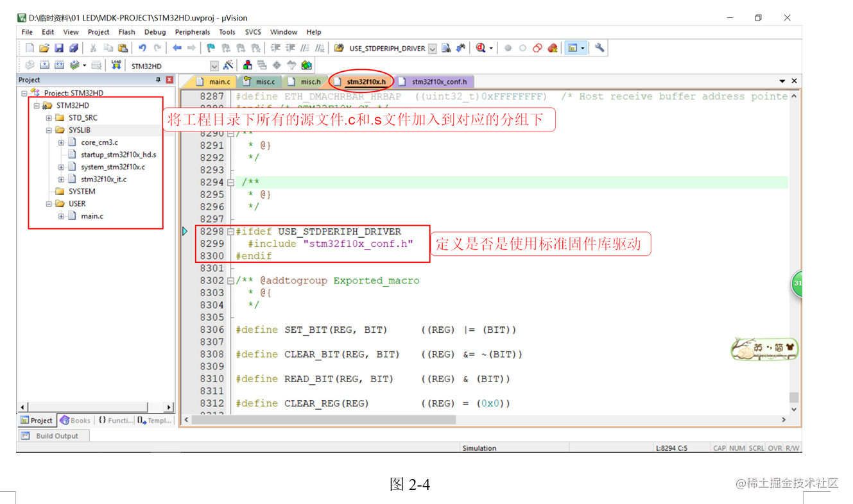Switch to the Books panel tab
This screenshot has width=853, height=504.
[x=75, y=421]
